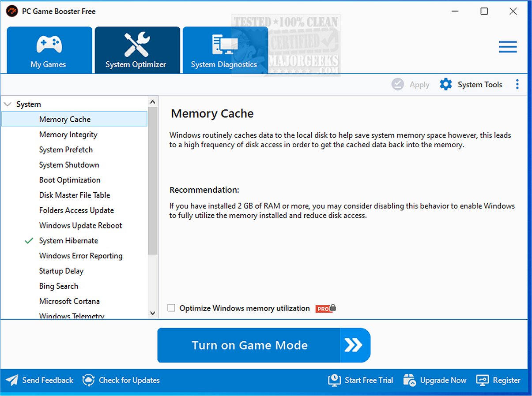This screenshot has width=532, height=396.
Task: Select Disk Master File Table
Action: 75,195
